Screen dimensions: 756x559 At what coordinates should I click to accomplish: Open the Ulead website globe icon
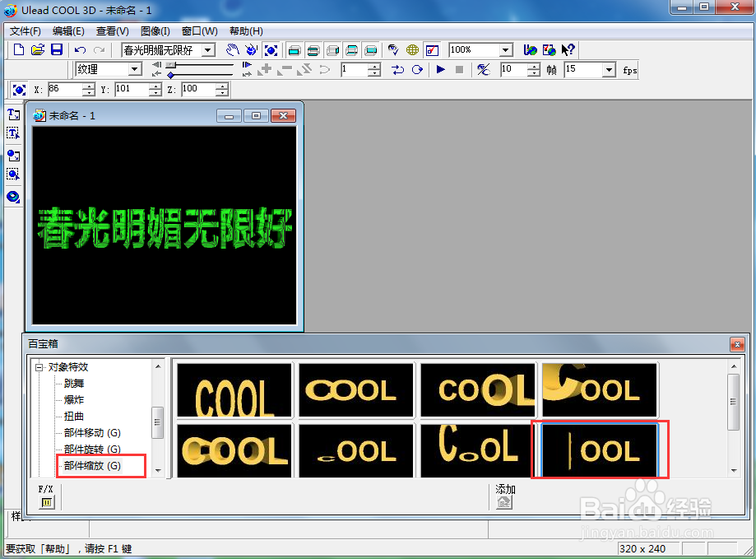click(530, 49)
